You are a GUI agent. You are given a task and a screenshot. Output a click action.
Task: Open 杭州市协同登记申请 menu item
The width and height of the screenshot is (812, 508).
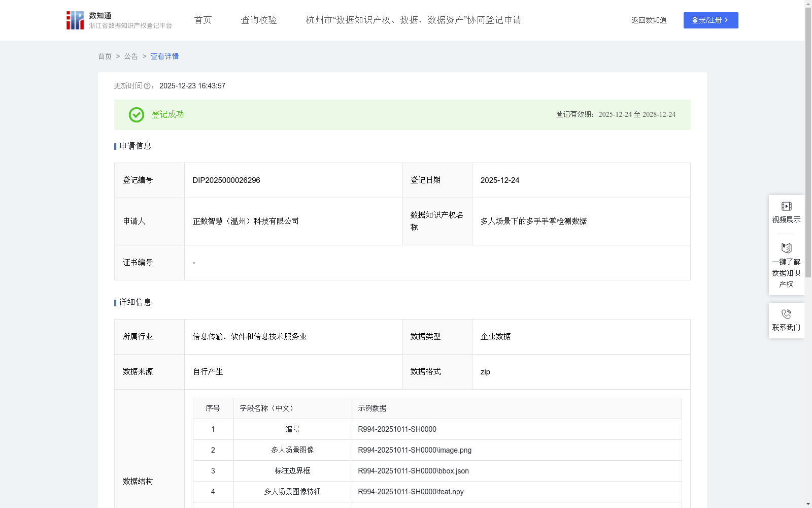(414, 20)
